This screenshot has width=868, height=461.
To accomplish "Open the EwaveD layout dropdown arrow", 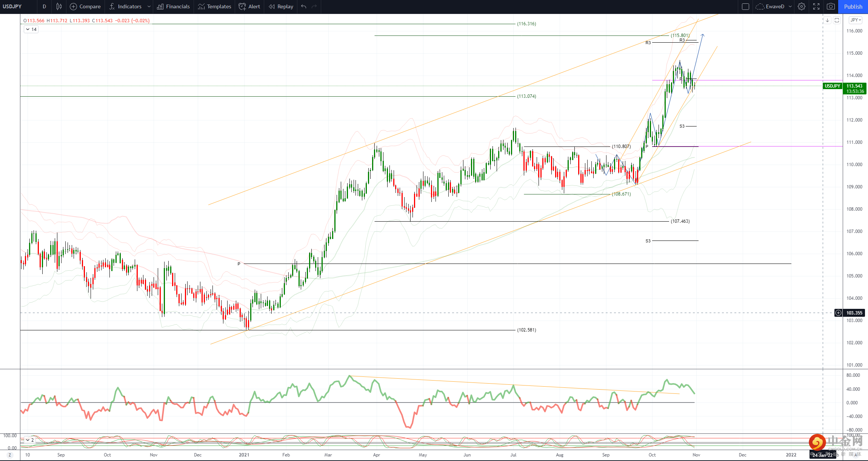I will pos(790,6).
